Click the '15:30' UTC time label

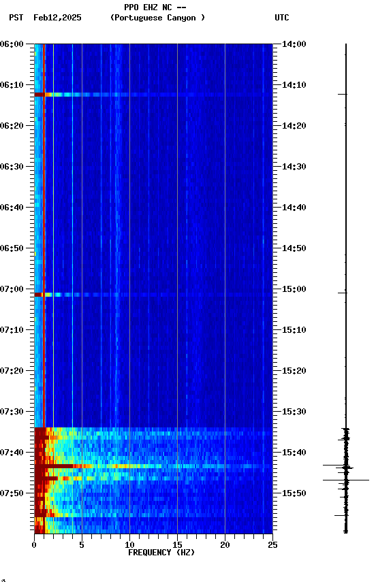click(x=294, y=412)
